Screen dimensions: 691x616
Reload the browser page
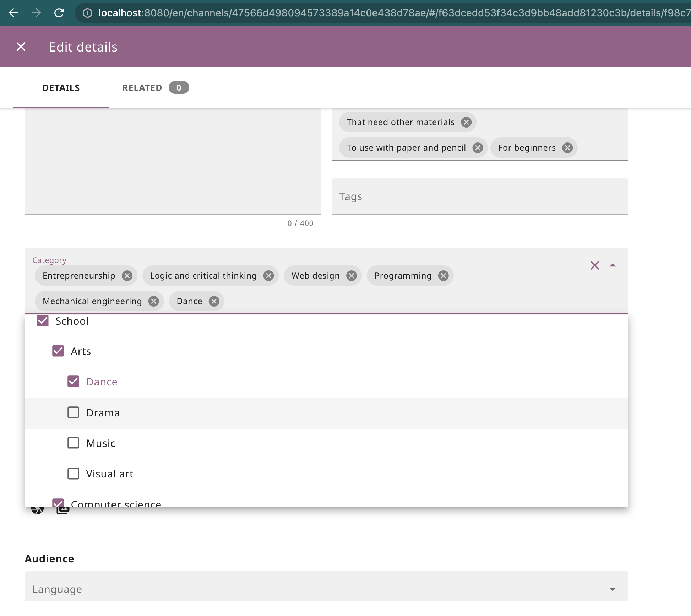(59, 13)
